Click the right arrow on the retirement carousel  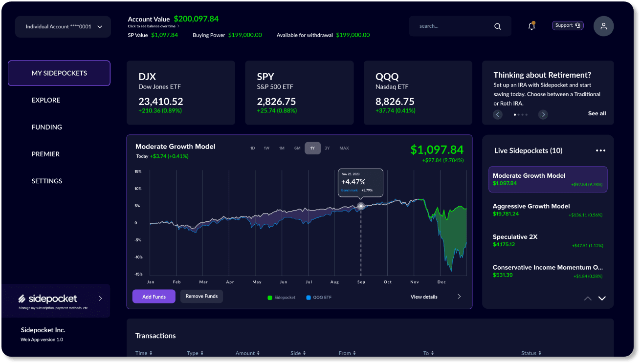tap(543, 114)
